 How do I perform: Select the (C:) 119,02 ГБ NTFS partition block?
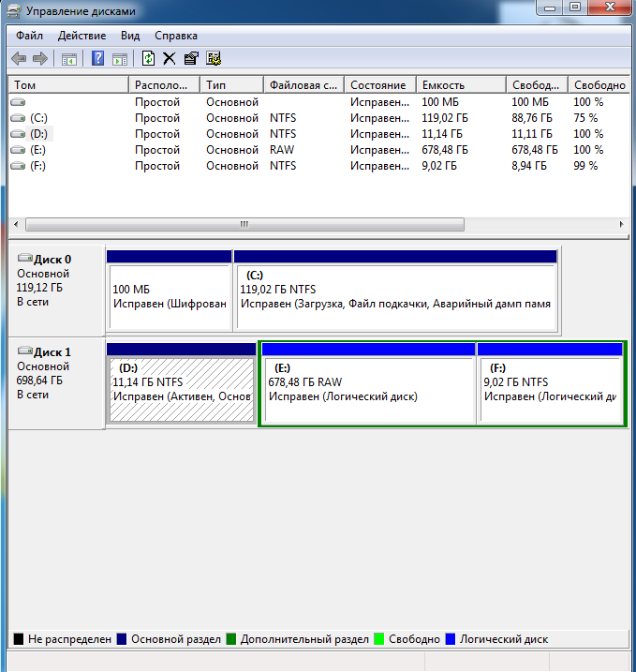point(395,291)
